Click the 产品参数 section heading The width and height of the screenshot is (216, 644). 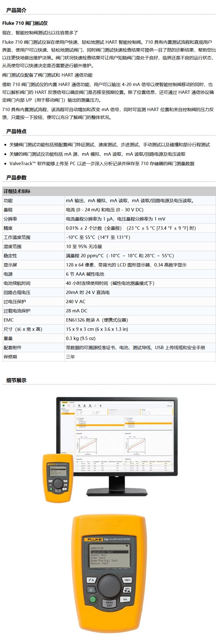tap(16, 178)
